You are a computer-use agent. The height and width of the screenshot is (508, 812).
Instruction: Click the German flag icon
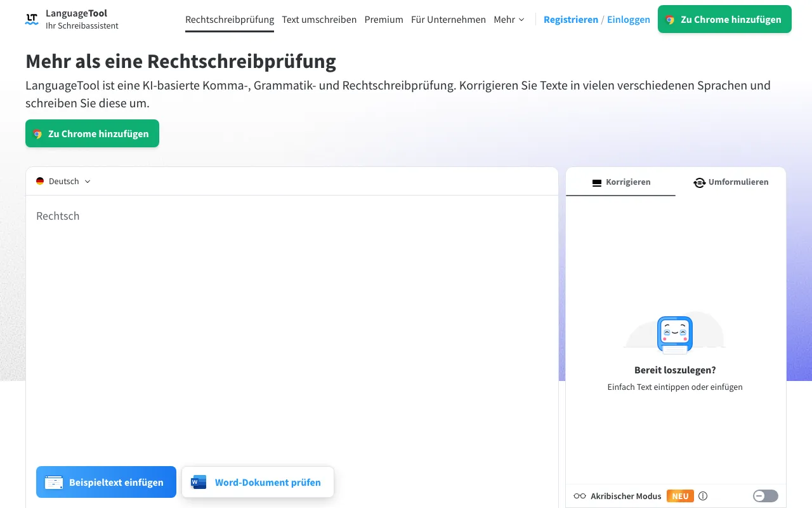click(x=40, y=182)
